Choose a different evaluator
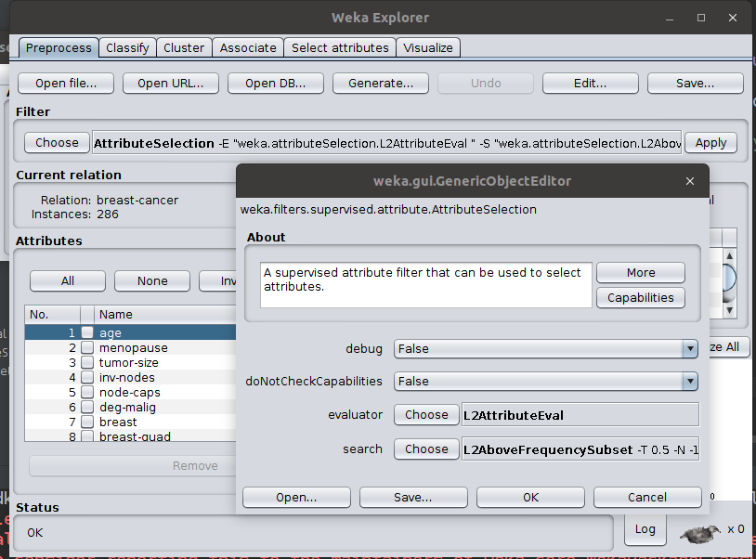The height and width of the screenshot is (559, 756). pos(426,415)
